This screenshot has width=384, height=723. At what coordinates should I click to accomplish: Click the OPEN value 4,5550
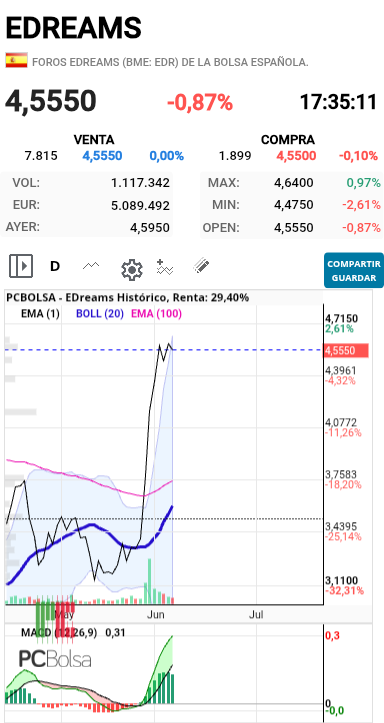point(294,228)
